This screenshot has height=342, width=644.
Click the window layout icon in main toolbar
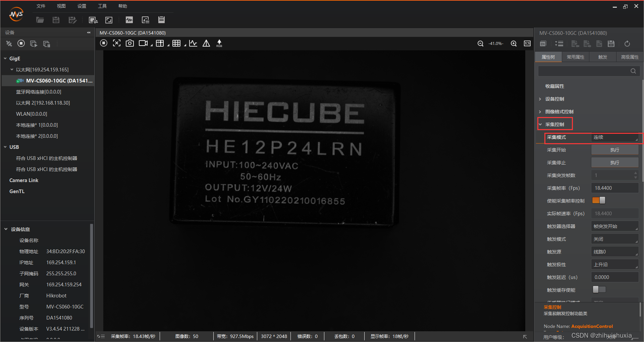click(109, 20)
